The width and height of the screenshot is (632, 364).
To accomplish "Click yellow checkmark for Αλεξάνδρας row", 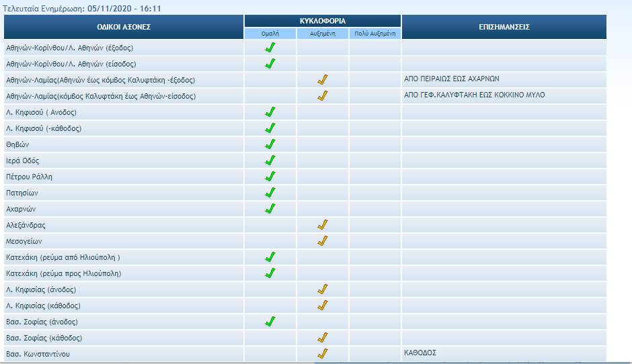I will [323, 225].
